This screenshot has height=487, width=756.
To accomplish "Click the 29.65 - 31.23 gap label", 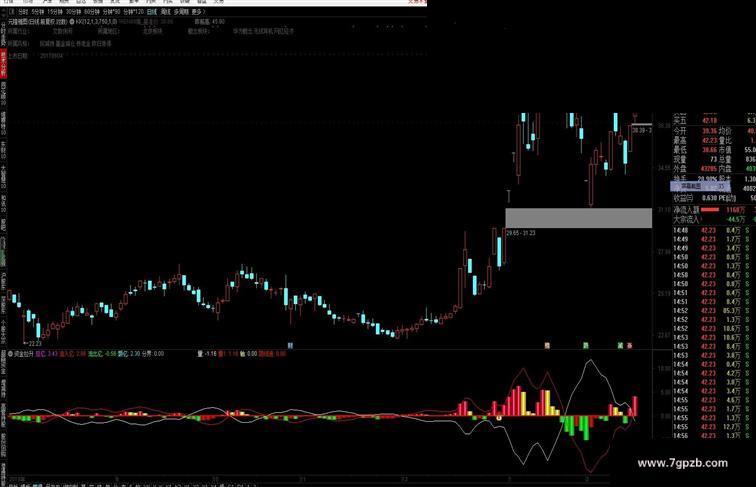I will pyautogui.click(x=521, y=233).
